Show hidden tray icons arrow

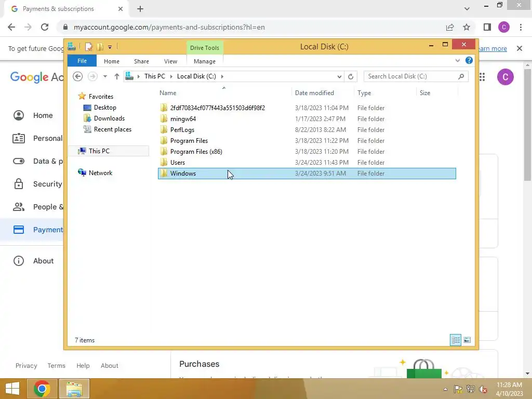[x=445, y=389]
